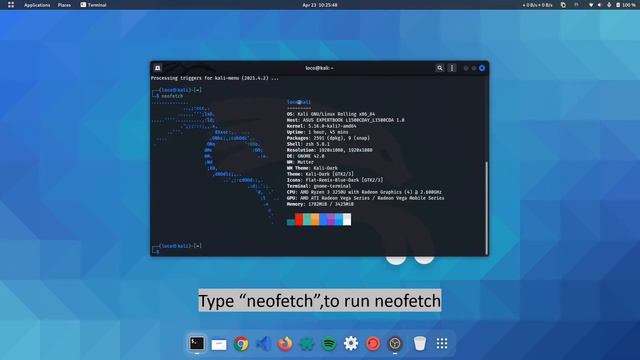Click the Resolution line in neofetch
Viewport: 640px width, 360px height.
[329, 150]
